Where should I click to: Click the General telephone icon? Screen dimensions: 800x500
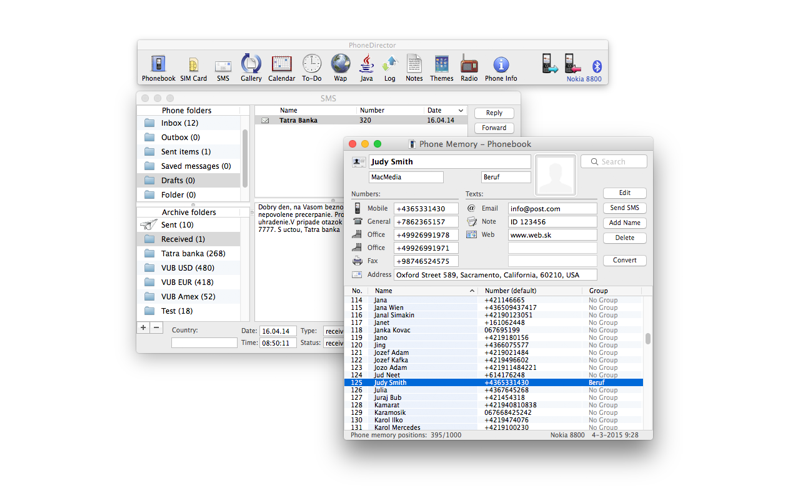tap(357, 221)
